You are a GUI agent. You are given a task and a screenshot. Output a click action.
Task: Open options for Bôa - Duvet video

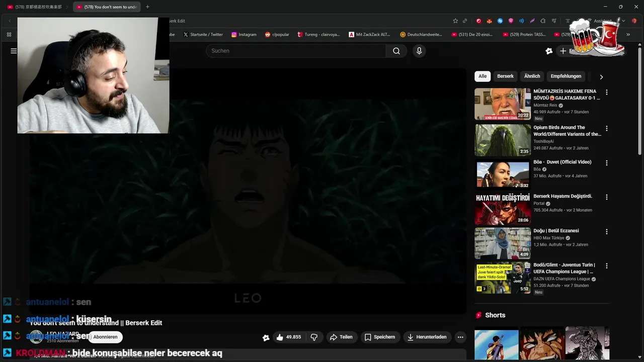(x=606, y=163)
